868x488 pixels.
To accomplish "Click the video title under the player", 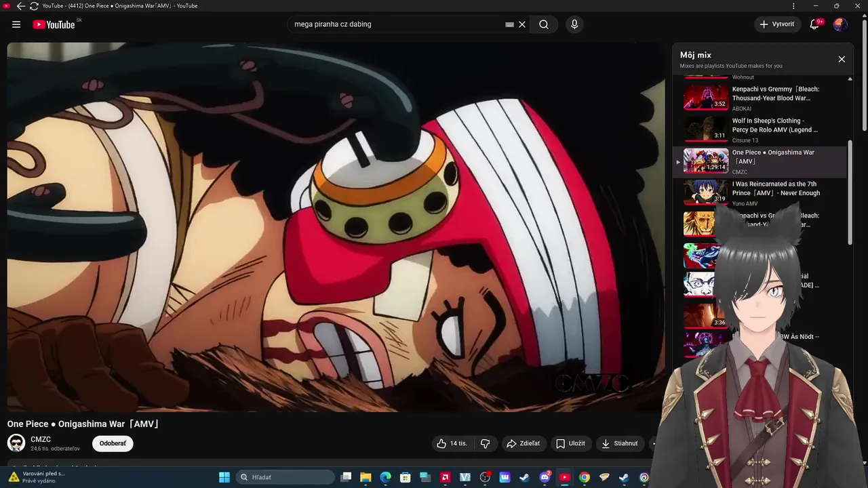I will click(x=83, y=424).
